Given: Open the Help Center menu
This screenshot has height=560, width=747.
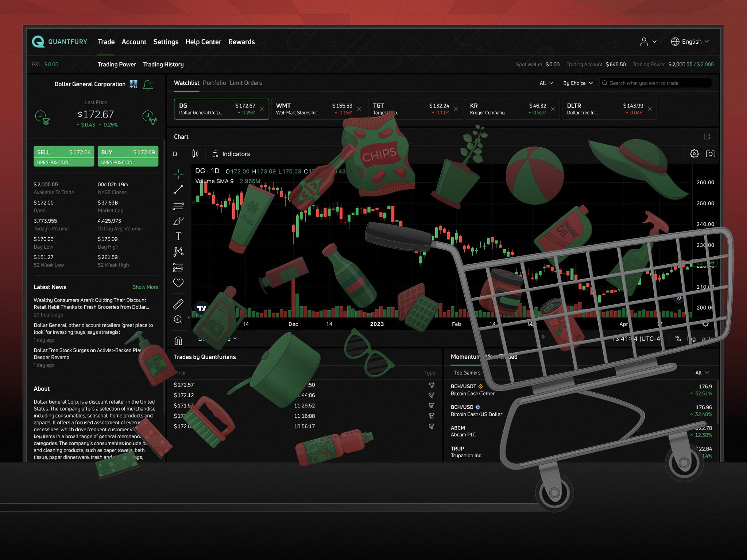Looking at the screenshot, I should [x=203, y=42].
